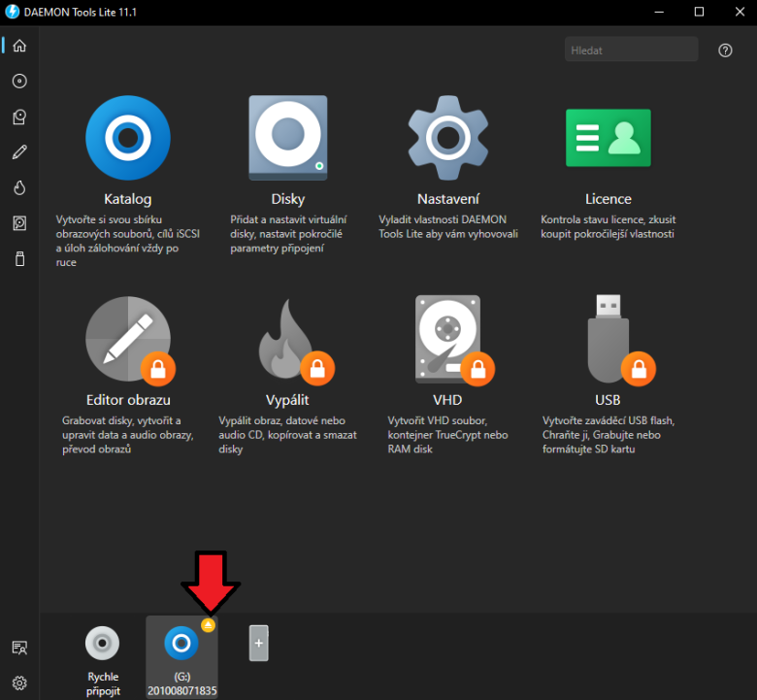This screenshot has width=757, height=700.
Task: Open the help question mark icon
Action: (x=725, y=50)
